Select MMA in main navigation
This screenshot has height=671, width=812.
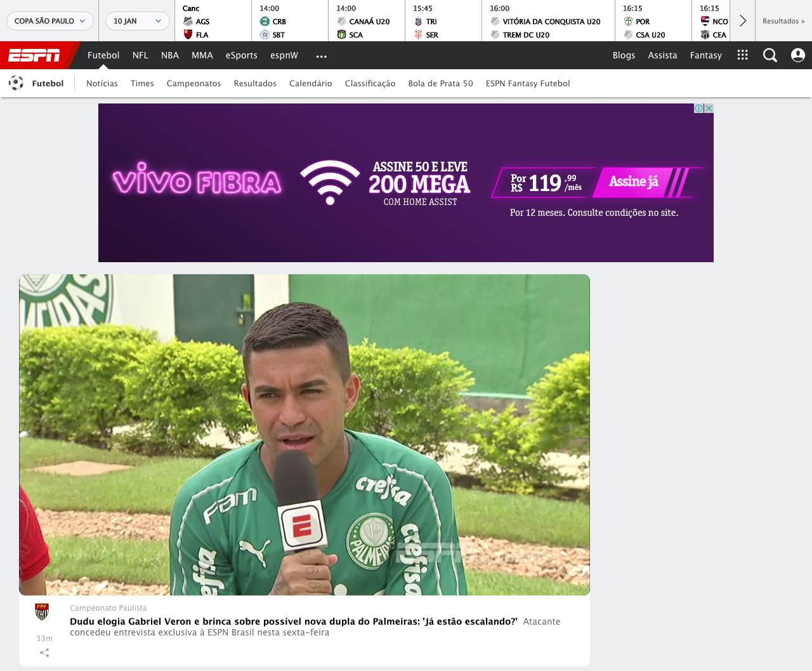click(x=202, y=55)
